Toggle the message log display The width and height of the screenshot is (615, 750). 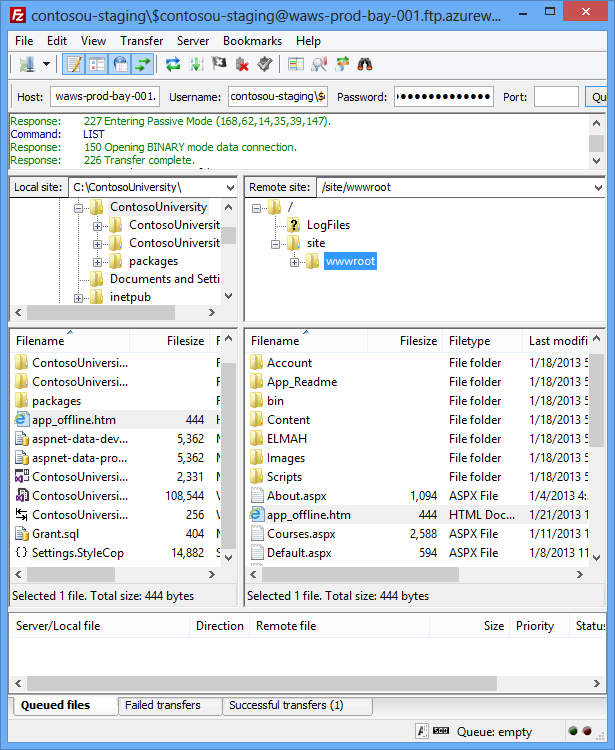pos(74,64)
